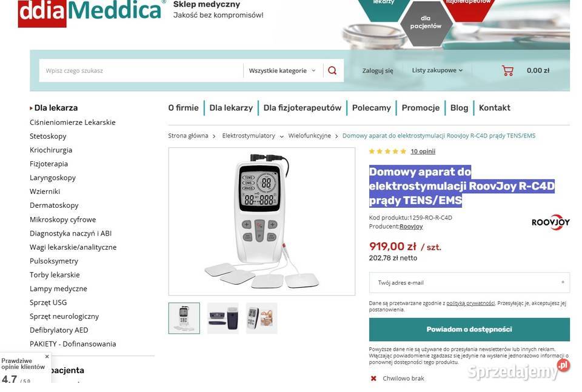Click the Zaloguj się link
Screen dimensions: 582x392
(378, 70)
